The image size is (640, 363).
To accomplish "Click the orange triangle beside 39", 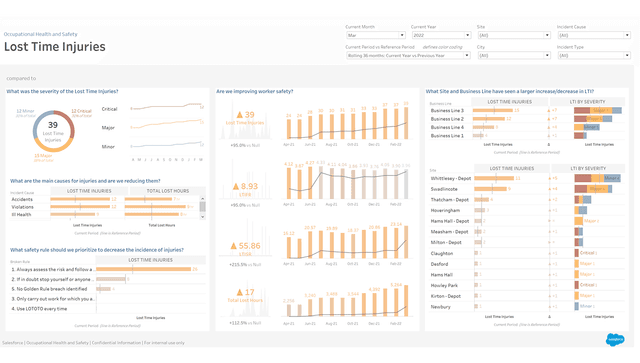I will [x=240, y=115].
